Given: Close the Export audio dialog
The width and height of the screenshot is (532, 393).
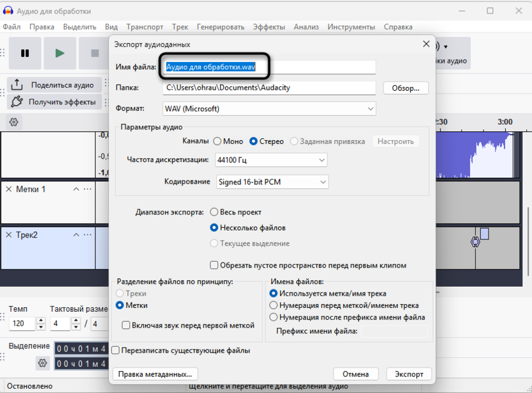Looking at the screenshot, I should coord(426,44).
